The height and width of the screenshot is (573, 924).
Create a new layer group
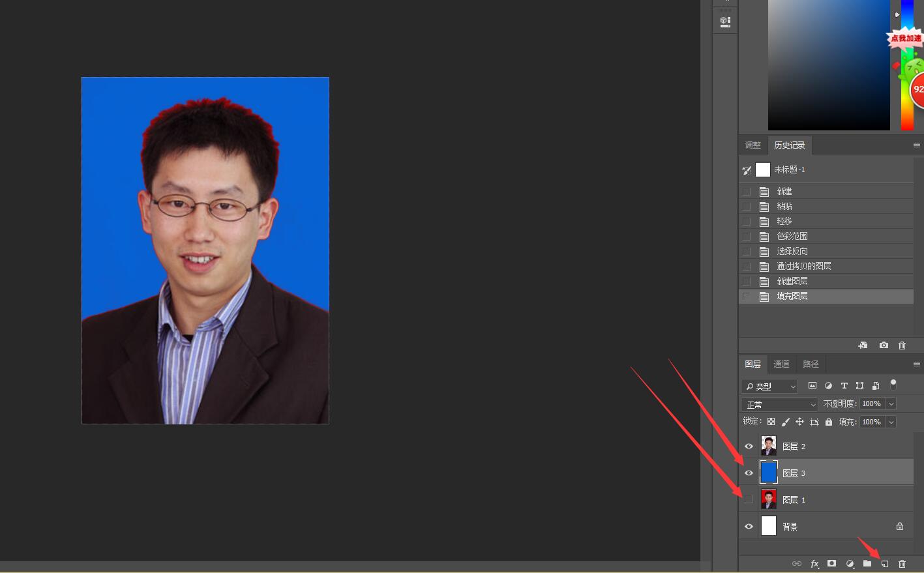pyautogui.click(x=867, y=563)
